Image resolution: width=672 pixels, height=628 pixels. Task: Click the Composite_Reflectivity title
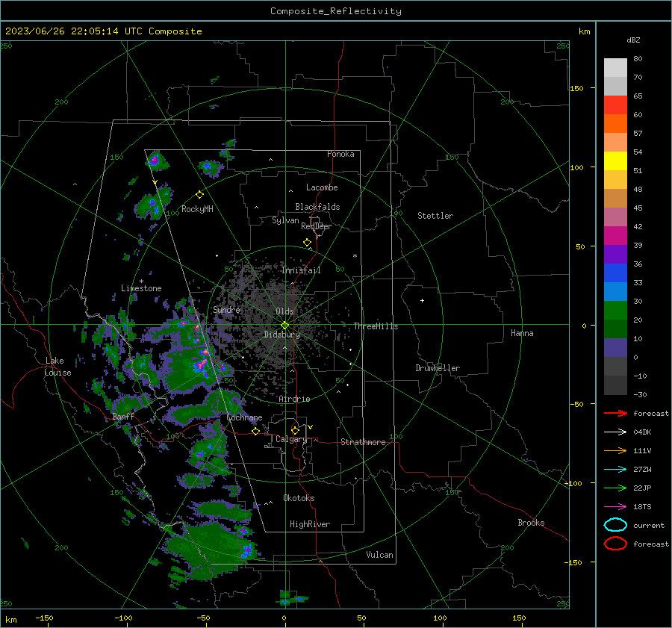click(335, 11)
